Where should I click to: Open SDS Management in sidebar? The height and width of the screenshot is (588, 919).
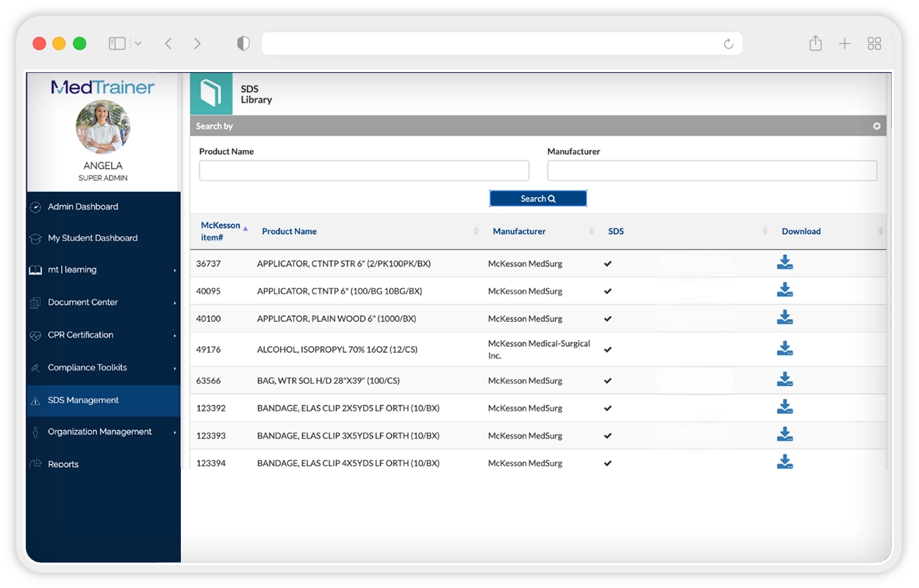(x=83, y=401)
